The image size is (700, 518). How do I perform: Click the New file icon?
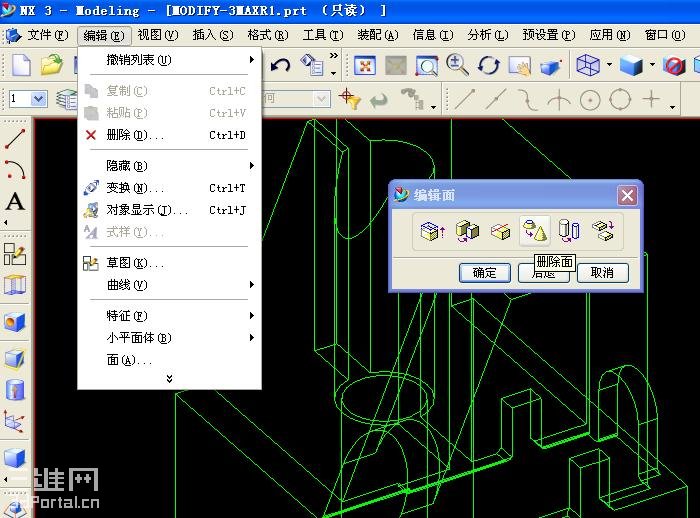(21, 65)
